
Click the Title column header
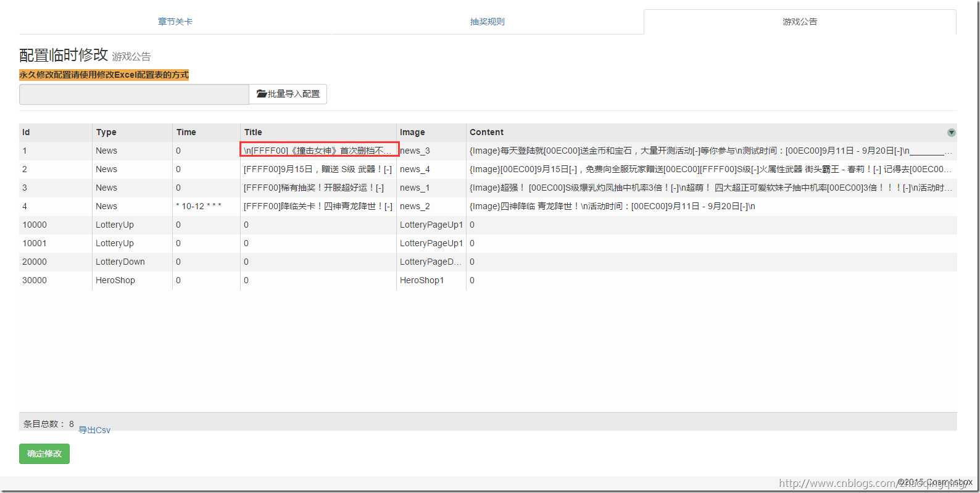pos(318,132)
